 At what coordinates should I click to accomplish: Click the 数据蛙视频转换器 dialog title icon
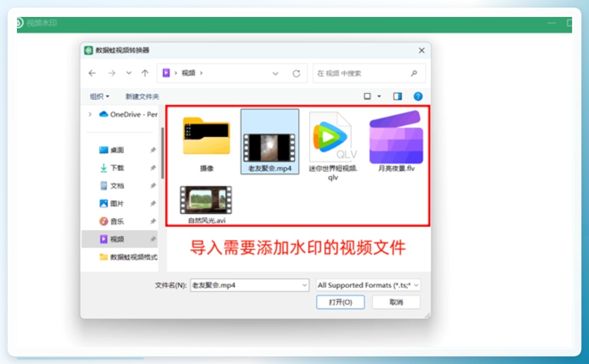point(88,50)
